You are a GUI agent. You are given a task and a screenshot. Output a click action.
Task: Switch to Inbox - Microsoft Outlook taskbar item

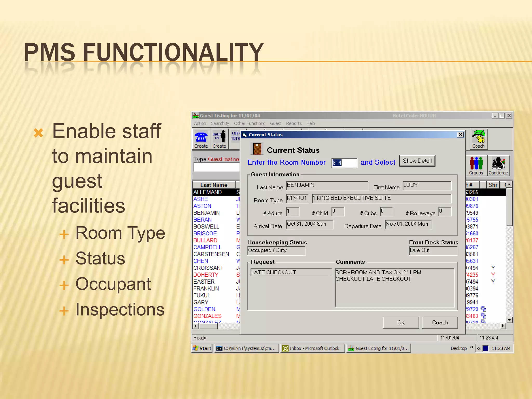[x=312, y=348]
